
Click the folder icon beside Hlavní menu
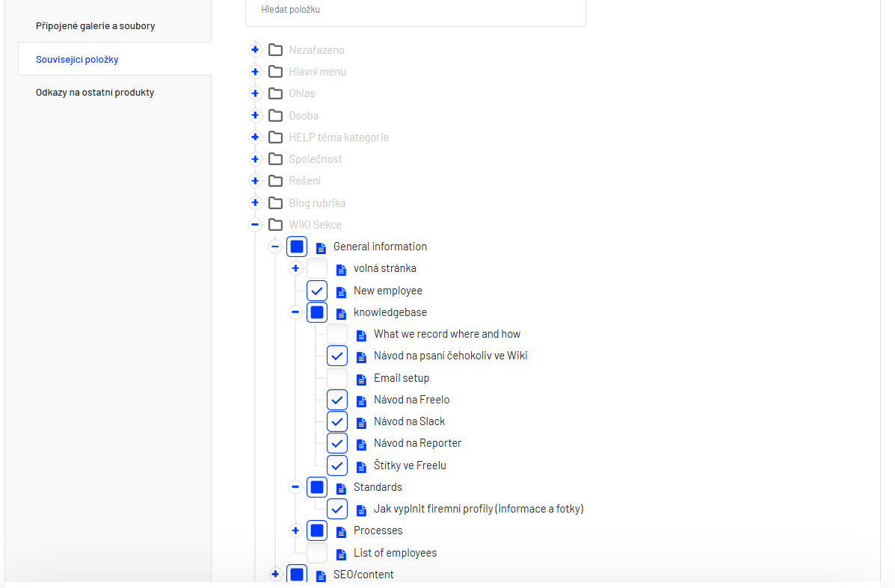click(275, 72)
